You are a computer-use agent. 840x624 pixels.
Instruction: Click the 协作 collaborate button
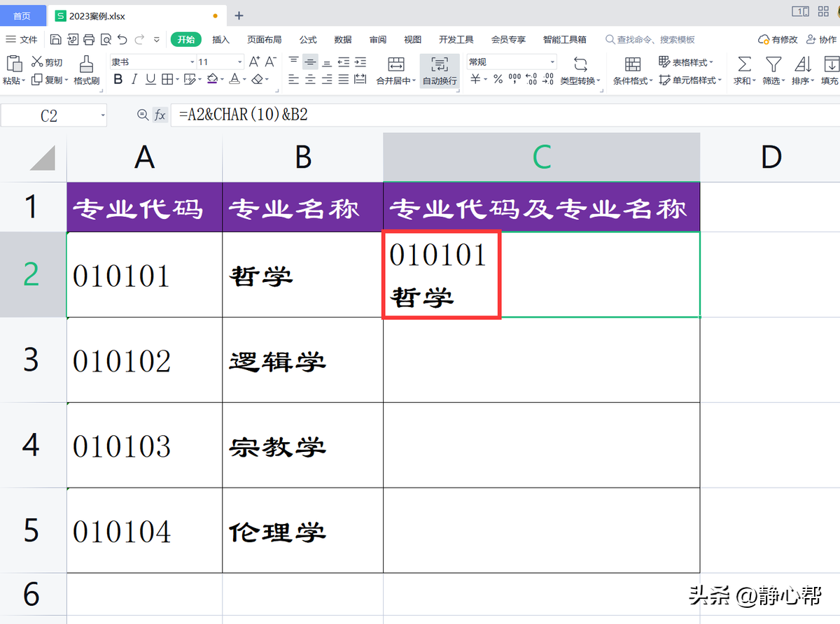pos(822,40)
